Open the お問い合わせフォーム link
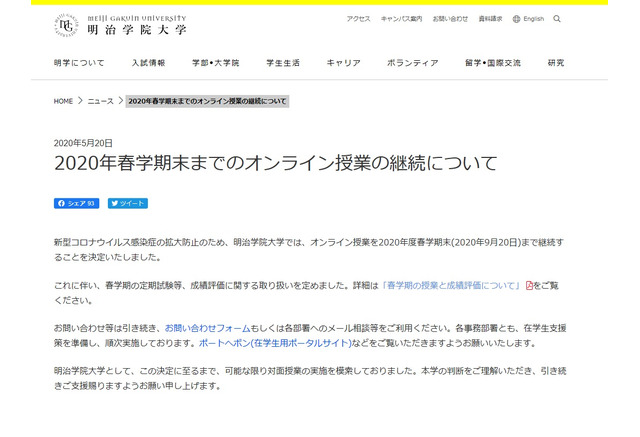This screenshot has width=640, height=437. pos(210,328)
